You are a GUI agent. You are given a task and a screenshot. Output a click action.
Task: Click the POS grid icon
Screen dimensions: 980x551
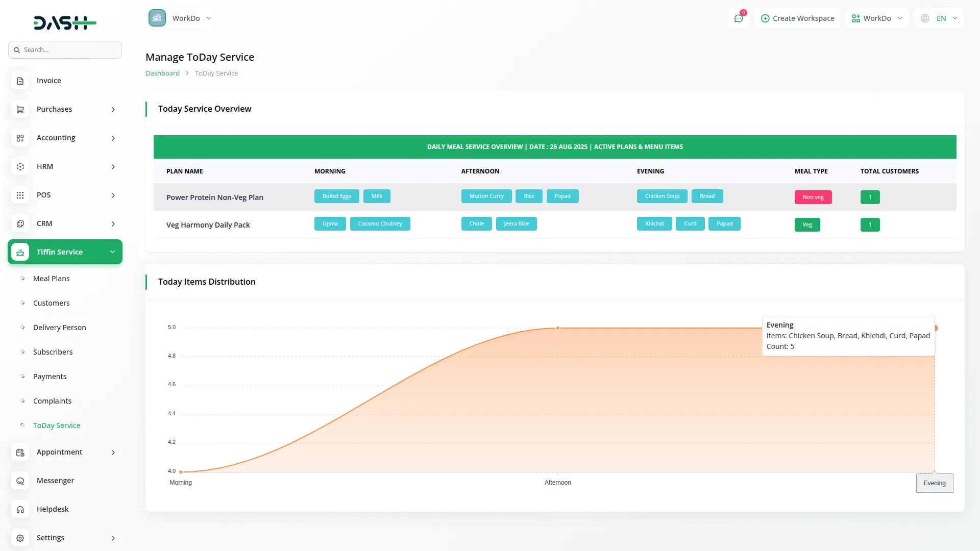coord(20,195)
